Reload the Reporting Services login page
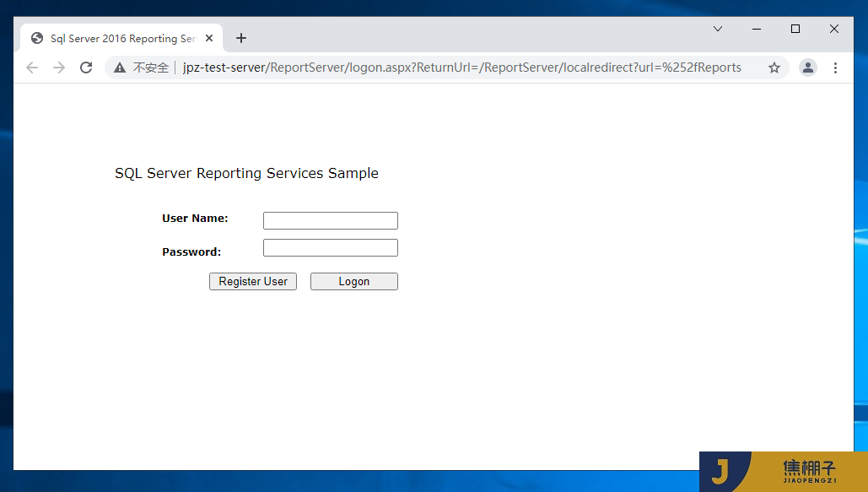 tap(85, 67)
